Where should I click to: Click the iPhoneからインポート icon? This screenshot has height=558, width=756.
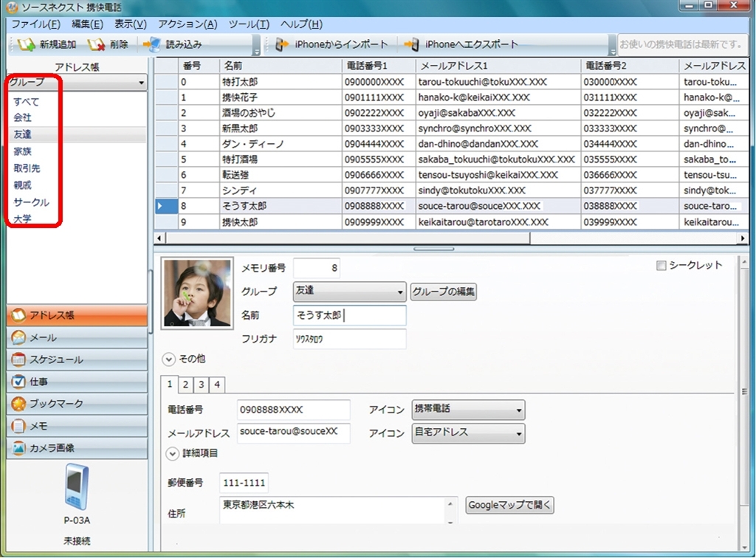click(x=281, y=45)
